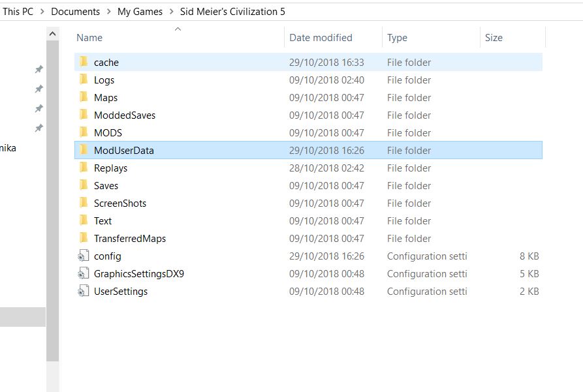Click the GraphicsSettingsDX9 file icon

(84, 273)
